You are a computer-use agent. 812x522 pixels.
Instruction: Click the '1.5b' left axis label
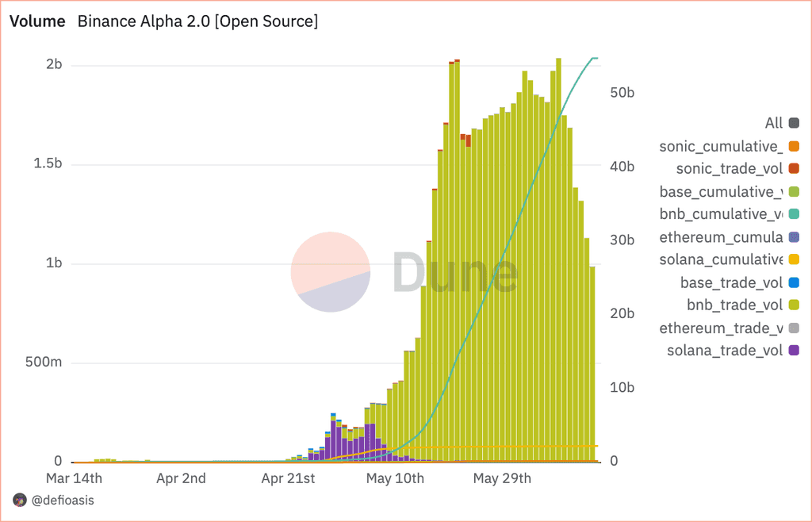48,163
